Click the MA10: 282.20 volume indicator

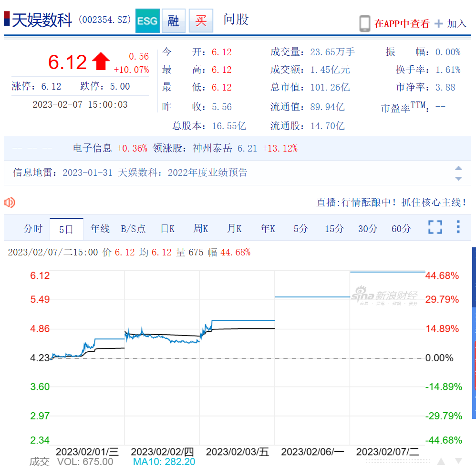tap(164, 462)
